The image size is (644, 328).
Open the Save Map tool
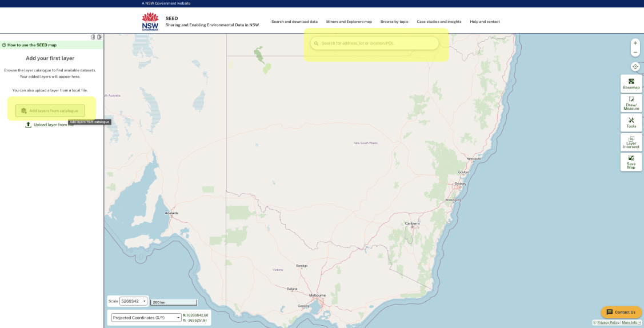point(631,162)
